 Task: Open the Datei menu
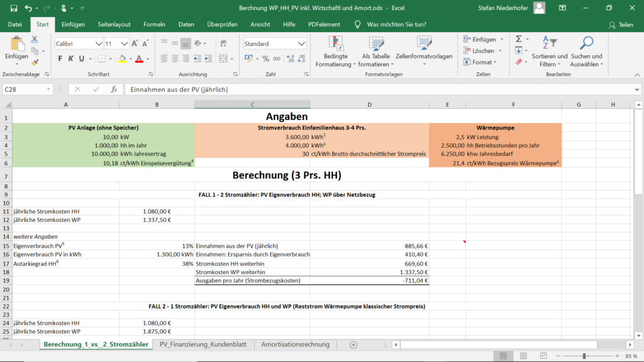15,25
